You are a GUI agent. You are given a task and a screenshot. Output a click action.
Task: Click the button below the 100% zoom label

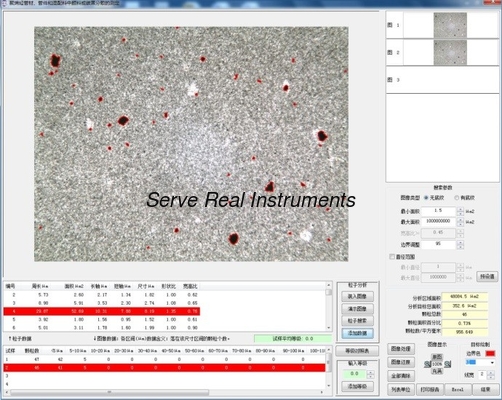point(437,371)
